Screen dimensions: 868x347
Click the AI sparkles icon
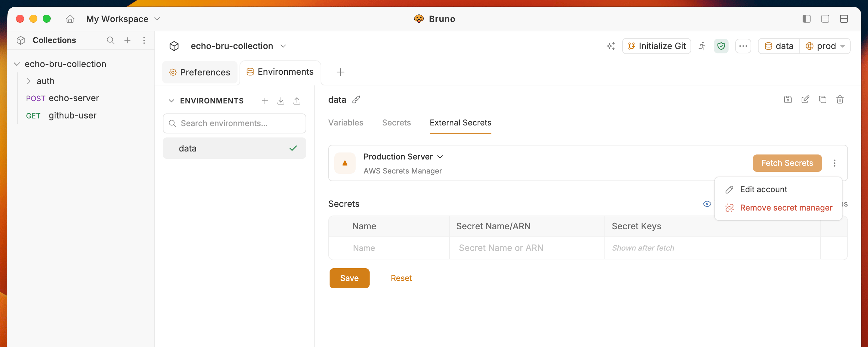pos(610,46)
